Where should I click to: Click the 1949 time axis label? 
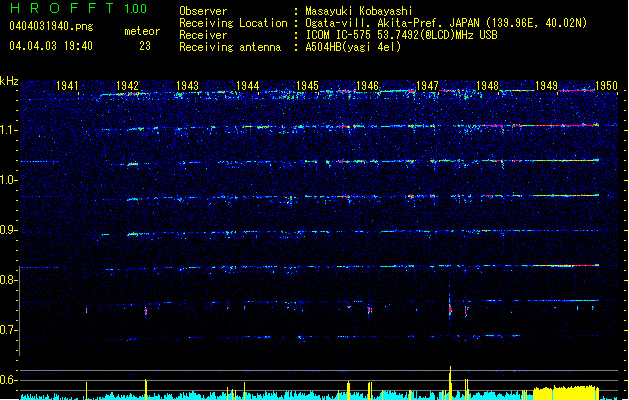pyautogui.click(x=546, y=85)
